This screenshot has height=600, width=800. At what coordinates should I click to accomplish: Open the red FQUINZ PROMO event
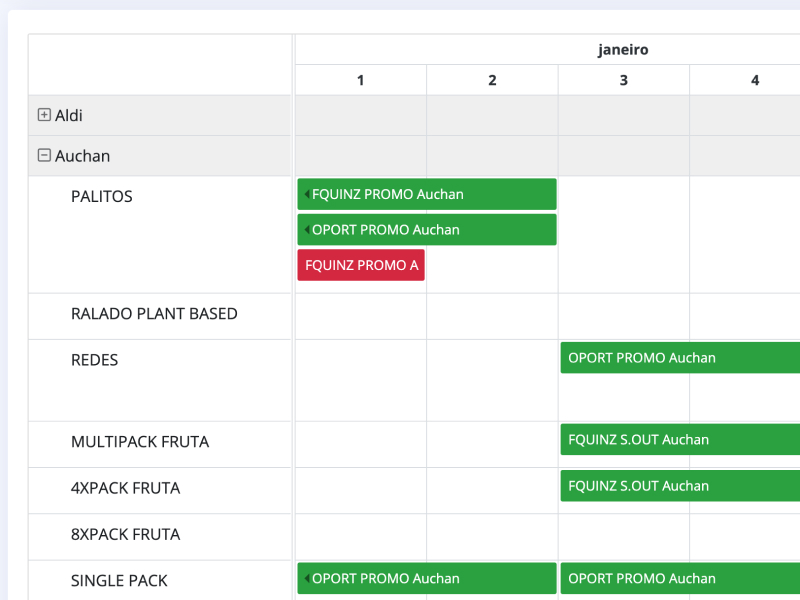pyautogui.click(x=361, y=265)
